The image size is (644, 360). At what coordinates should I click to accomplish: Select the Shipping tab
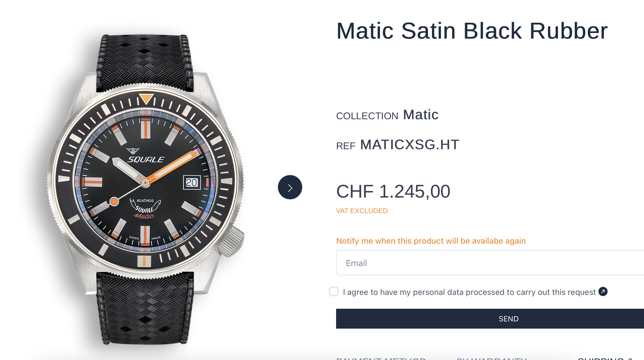coord(604,358)
